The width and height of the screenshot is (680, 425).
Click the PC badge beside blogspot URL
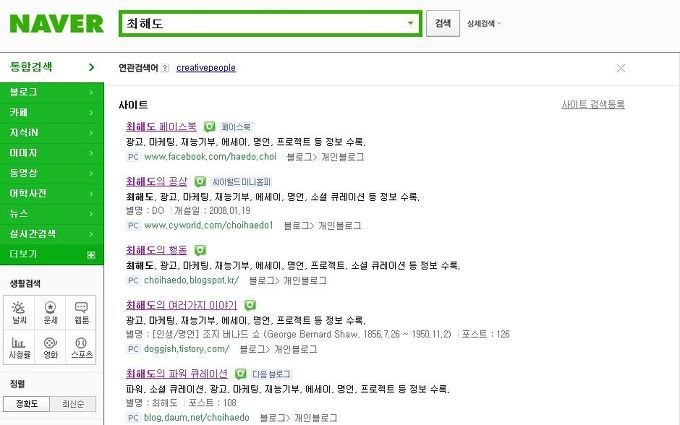tap(133, 280)
